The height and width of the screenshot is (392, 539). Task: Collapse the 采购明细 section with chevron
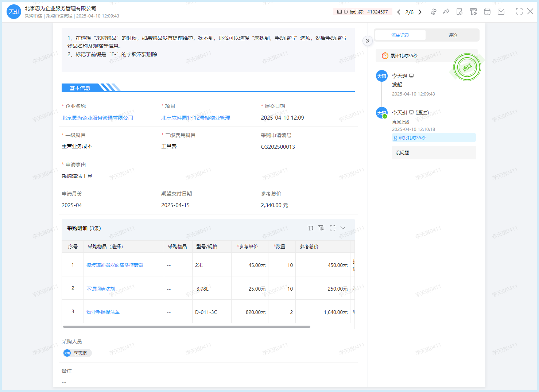[x=343, y=228]
